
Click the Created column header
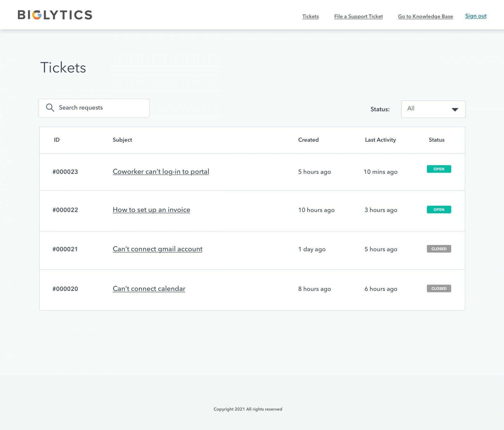pyautogui.click(x=308, y=140)
